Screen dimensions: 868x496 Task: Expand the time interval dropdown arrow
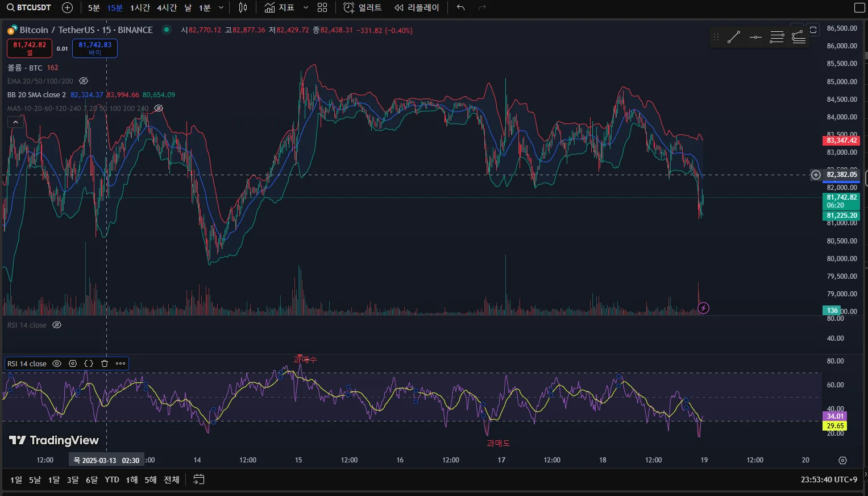tap(221, 7)
